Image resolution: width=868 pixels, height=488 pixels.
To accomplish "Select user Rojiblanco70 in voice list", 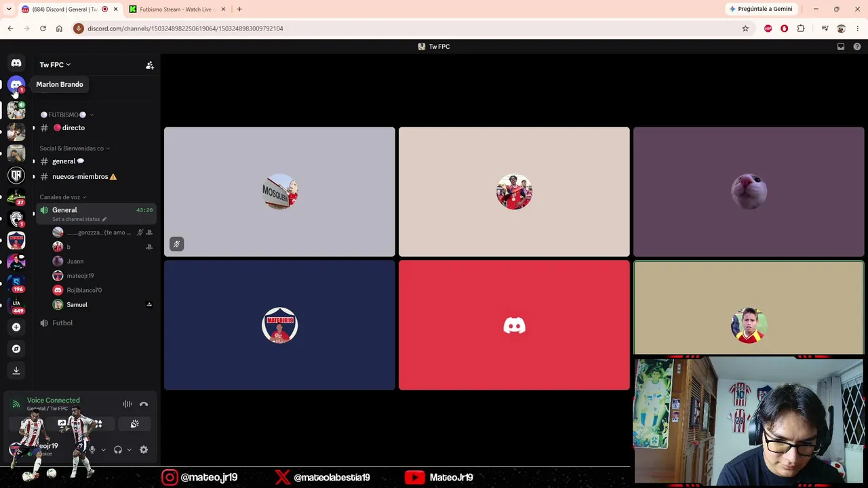I will (103, 290).
